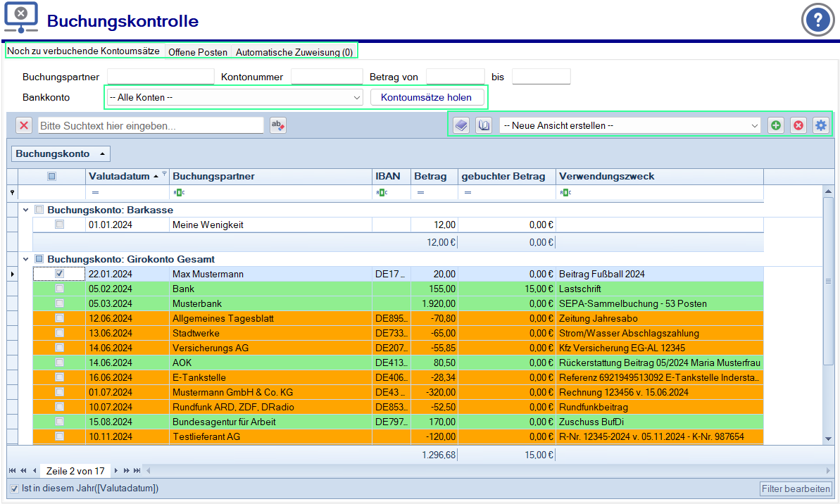840x504 pixels.
Task: Open view settings gear icon
Action: coord(821,125)
